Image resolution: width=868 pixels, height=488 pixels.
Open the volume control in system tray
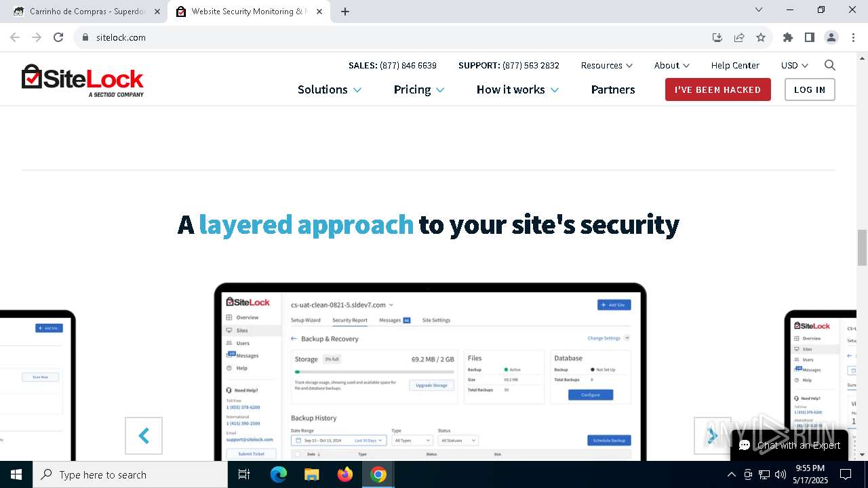(781, 474)
